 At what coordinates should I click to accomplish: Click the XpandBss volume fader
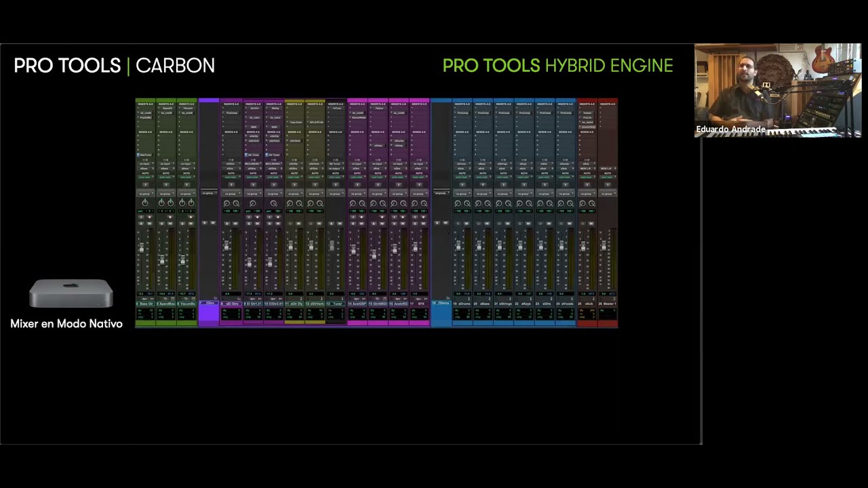(x=162, y=259)
